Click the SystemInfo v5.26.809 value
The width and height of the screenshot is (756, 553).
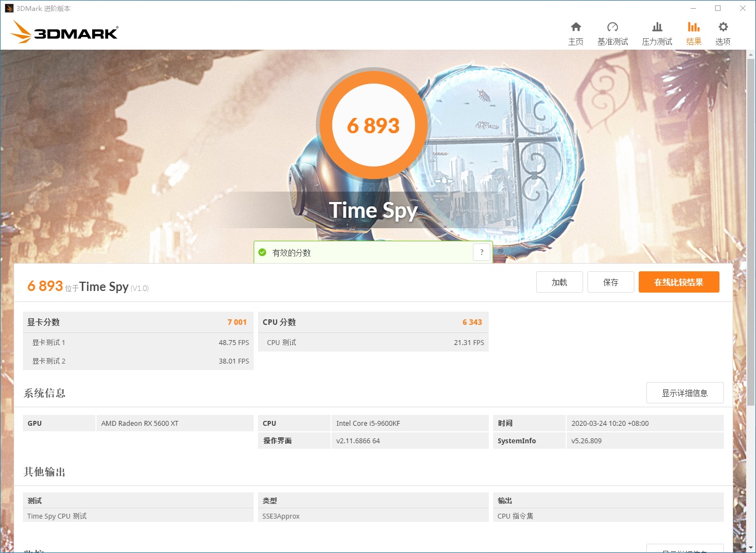(x=586, y=441)
